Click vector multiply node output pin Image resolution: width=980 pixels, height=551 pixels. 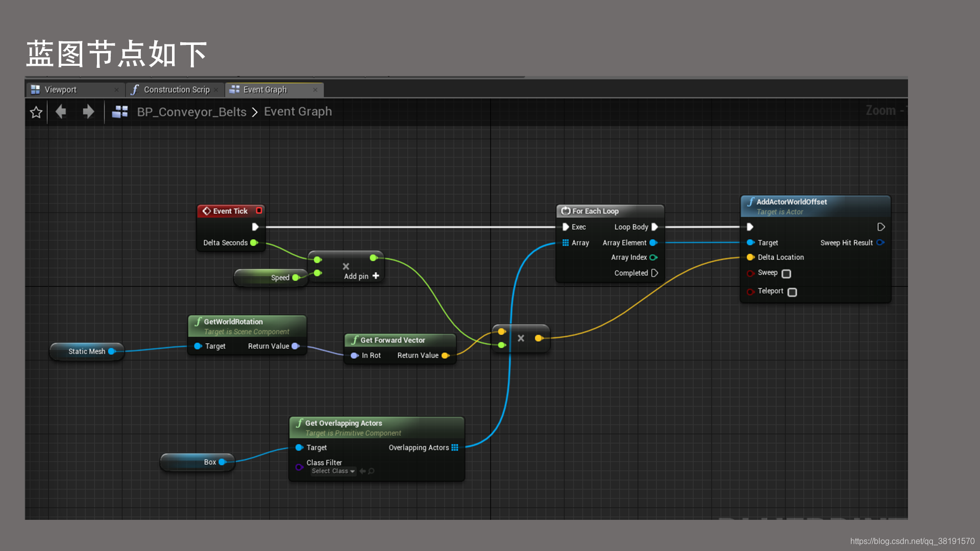[x=538, y=338]
